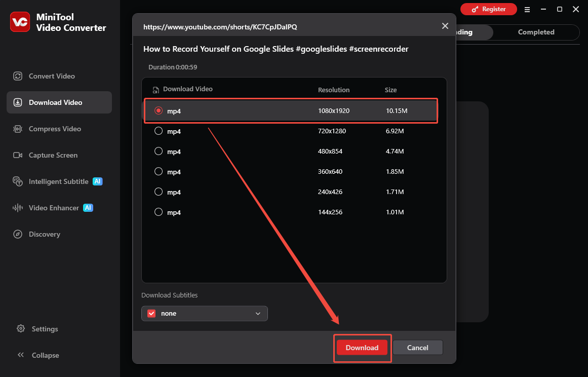Click the AI badge beside Intelligent Subtitle
This screenshot has width=588, height=377.
(x=98, y=181)
